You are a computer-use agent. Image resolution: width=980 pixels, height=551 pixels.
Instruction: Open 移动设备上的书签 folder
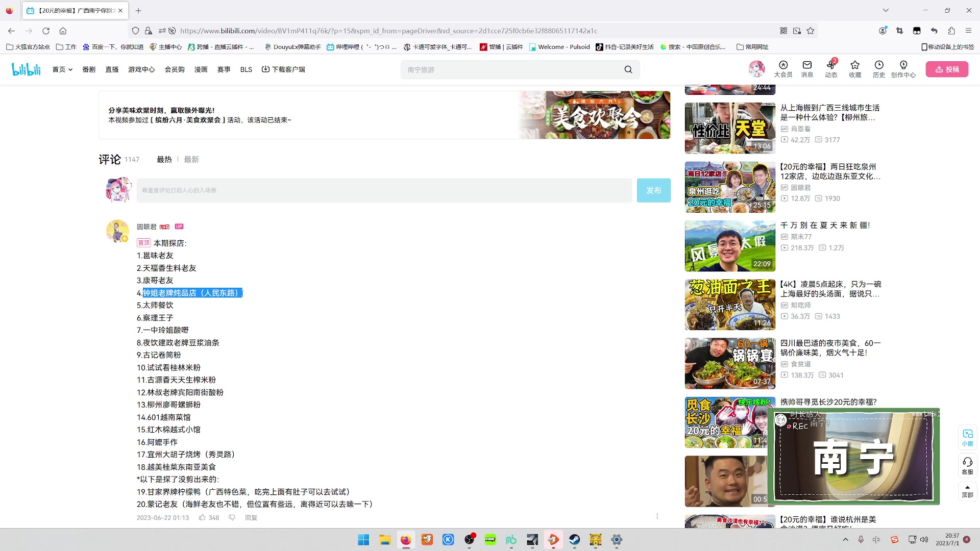pyautogui.click(x=947, y=46)
